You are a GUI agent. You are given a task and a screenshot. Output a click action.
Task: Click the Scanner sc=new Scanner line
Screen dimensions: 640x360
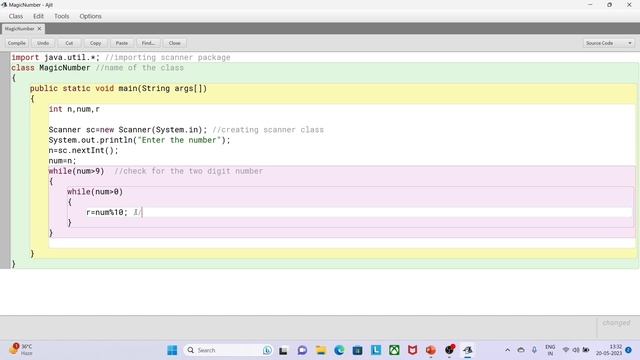point(186,130)
